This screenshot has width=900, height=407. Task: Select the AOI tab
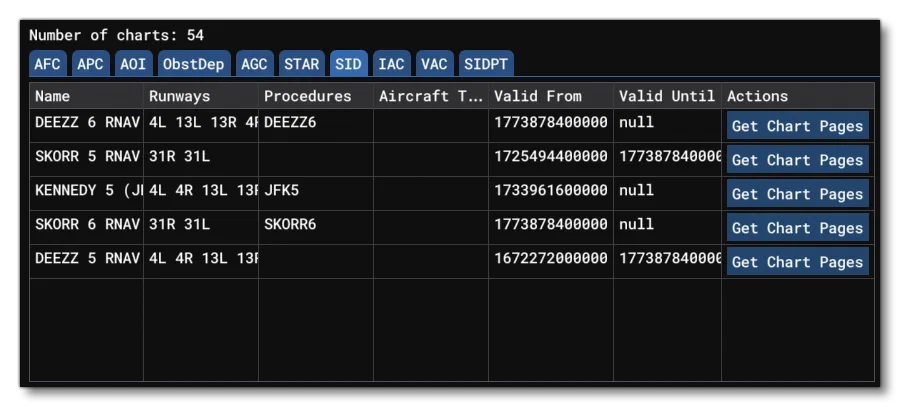(x=133, y=64)
